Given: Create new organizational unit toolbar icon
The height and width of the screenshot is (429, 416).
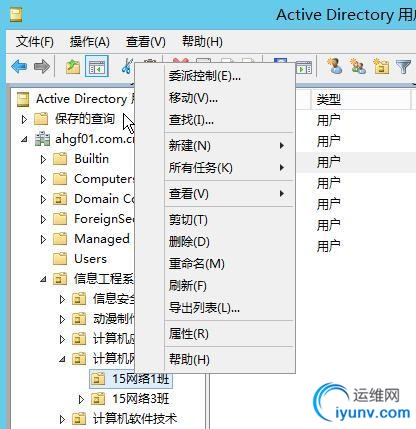Looking at the screenshot, I should (381, 66).
